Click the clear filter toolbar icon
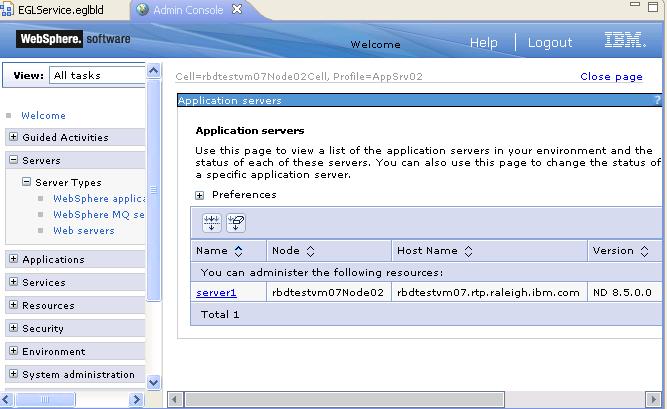This screenshot has height=409, width=667. tap(236, 223)
